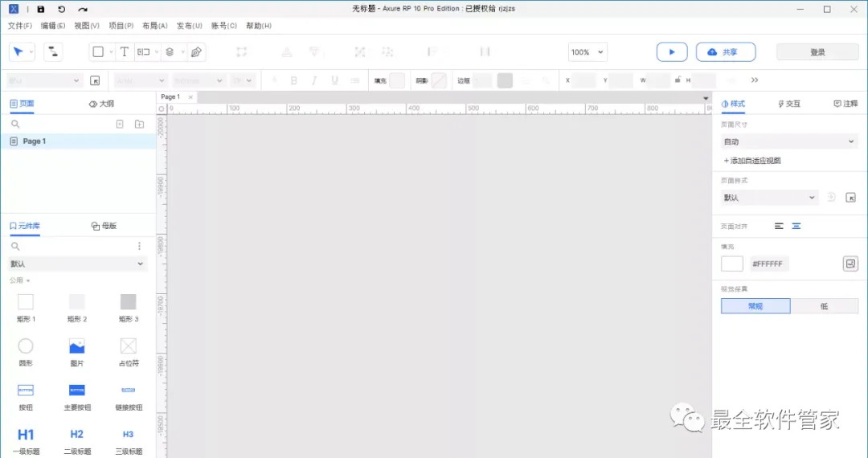Click the save icon in title bar
Viewport: 868px width, 458px height.
click(40, 9)
